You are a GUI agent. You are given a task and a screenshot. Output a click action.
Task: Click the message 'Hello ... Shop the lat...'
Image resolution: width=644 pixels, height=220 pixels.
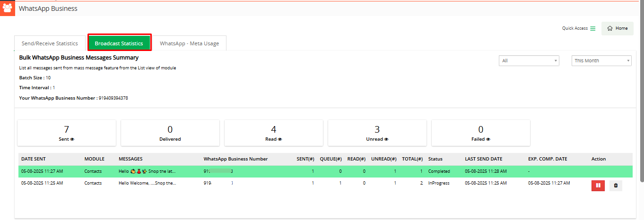pyautogui.click(x=148, y=171)
